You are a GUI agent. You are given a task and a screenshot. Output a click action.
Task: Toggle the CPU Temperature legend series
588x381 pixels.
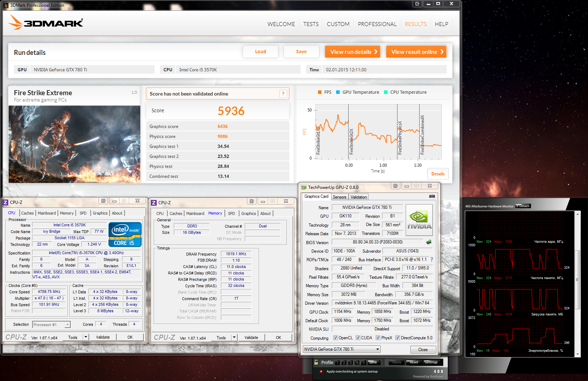coord(405,92)
